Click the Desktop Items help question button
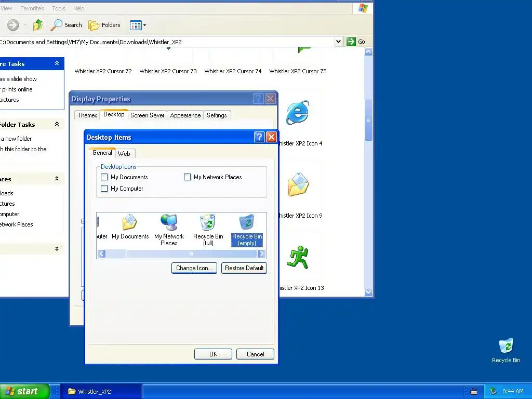This screenshot has height=399, width=532. pos(259,137)
